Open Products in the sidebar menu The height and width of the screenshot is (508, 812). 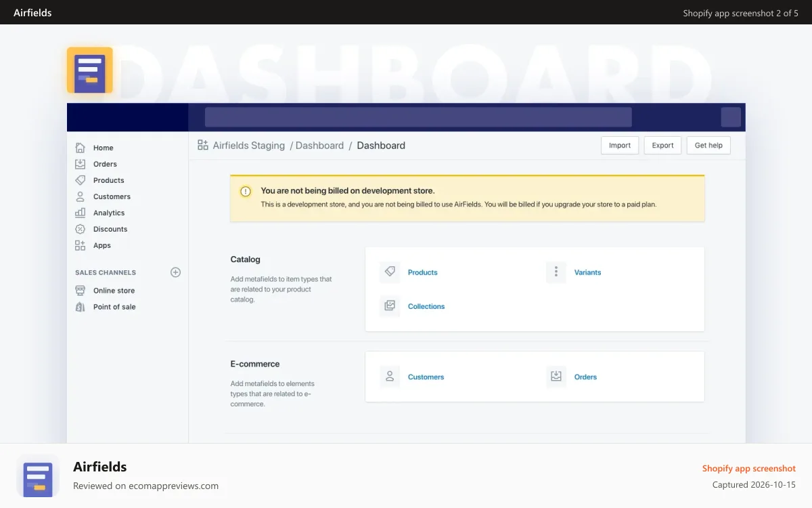109,180
